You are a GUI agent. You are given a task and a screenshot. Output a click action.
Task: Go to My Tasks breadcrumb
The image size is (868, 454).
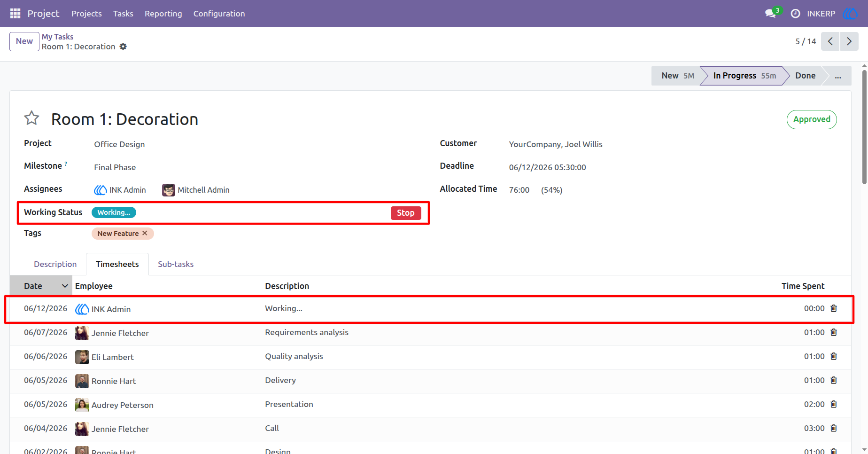click(57, 37)
